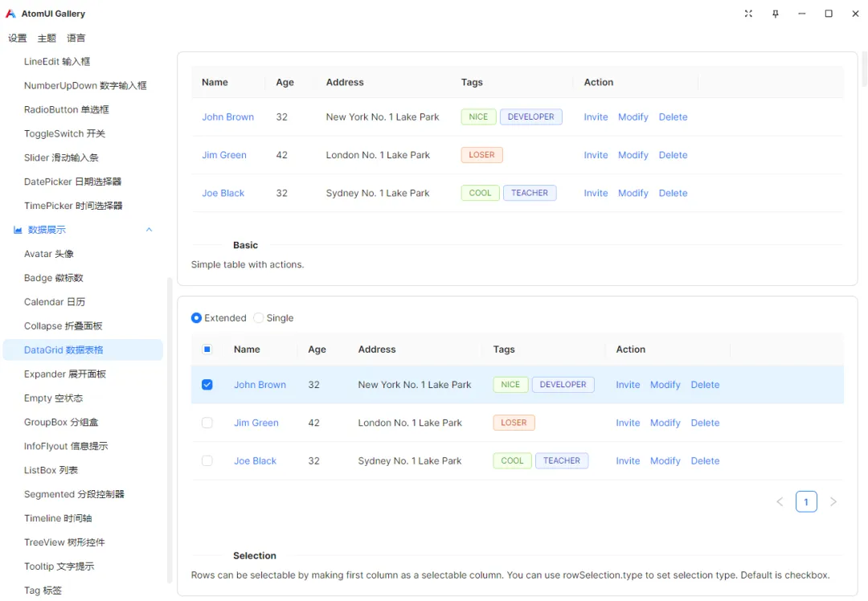
Task: Maximize the AtomUI Gallery window
Action: pyautogui.click(x=829, y=14)
